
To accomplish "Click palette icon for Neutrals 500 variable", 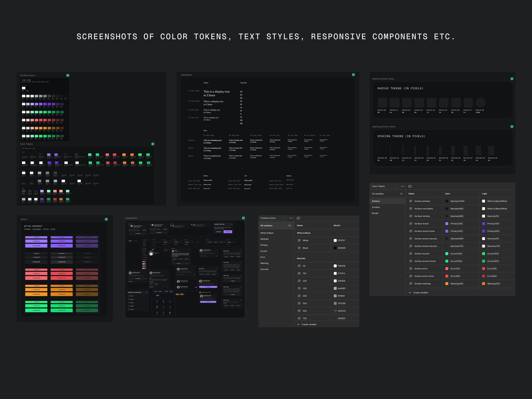I will pyautogui.click(x=299, y=303).
